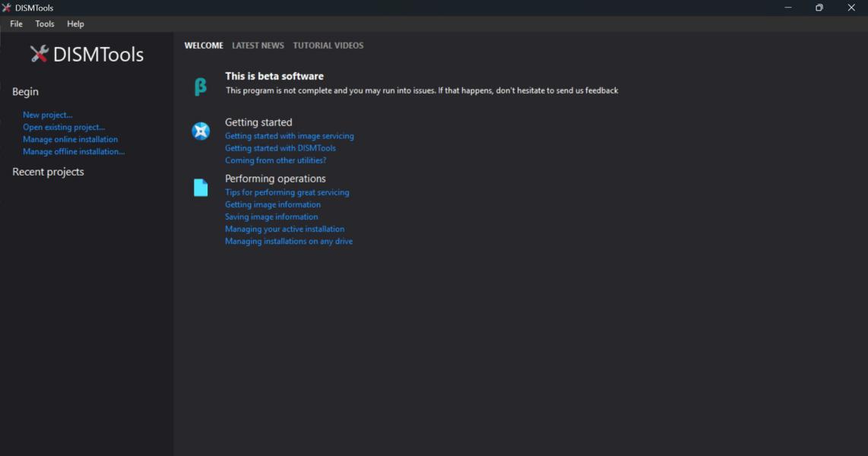
Task: Switch to the Tutorial Videos tab
Action: [328, 46]
